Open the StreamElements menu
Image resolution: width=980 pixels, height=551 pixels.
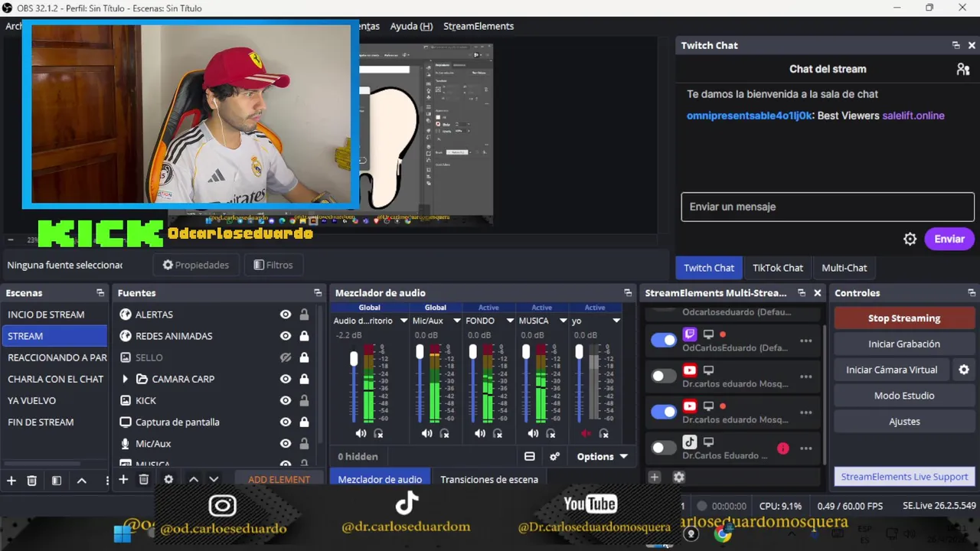(479, 26)
